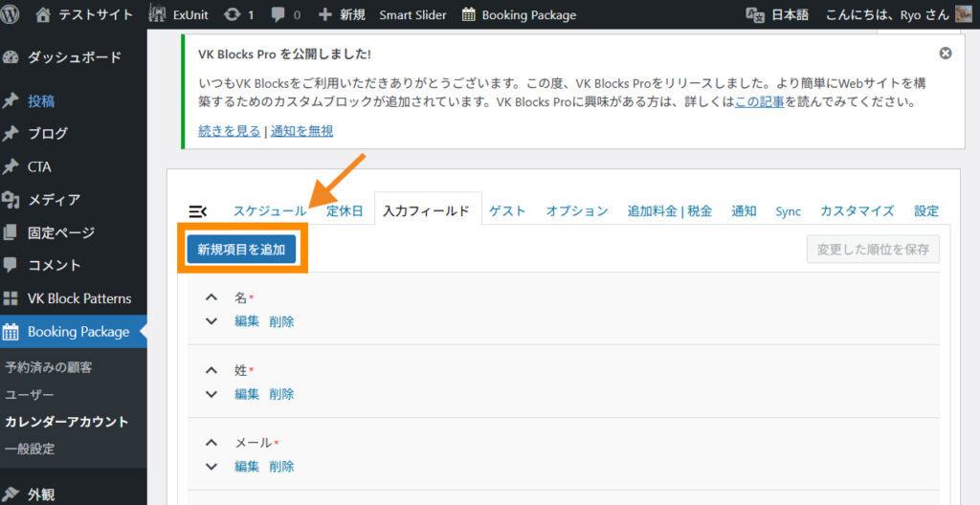Open the updates icon in admin bar

point(232,14)
